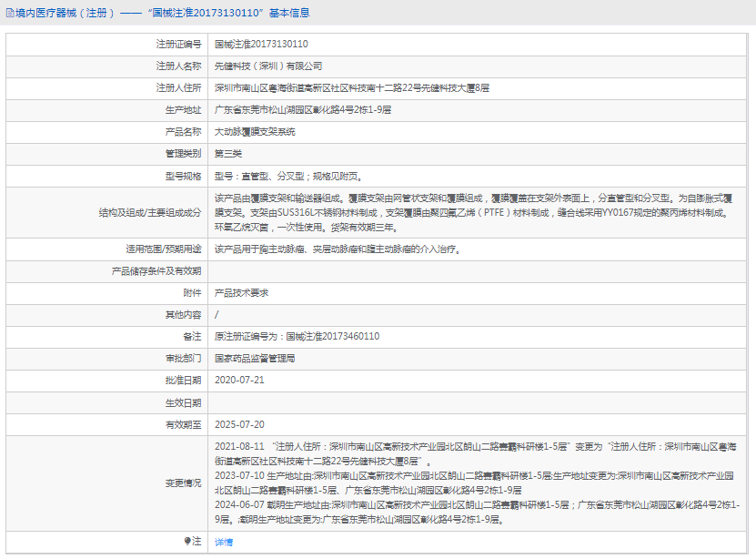Click the registrant name 先健科技（深圳）有限公司
This screenshot has height=559, width=756.
tap(268, 66)
